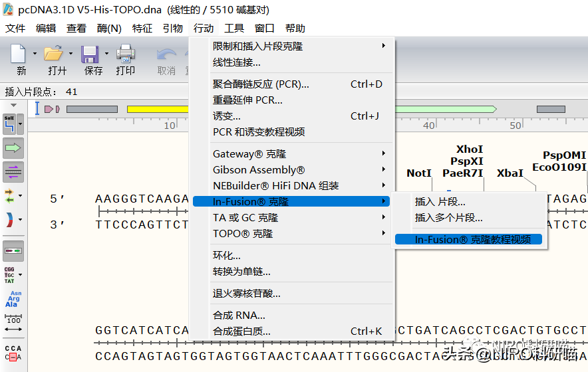Click the Open (打开) folder icon

(x=53, y=54)
